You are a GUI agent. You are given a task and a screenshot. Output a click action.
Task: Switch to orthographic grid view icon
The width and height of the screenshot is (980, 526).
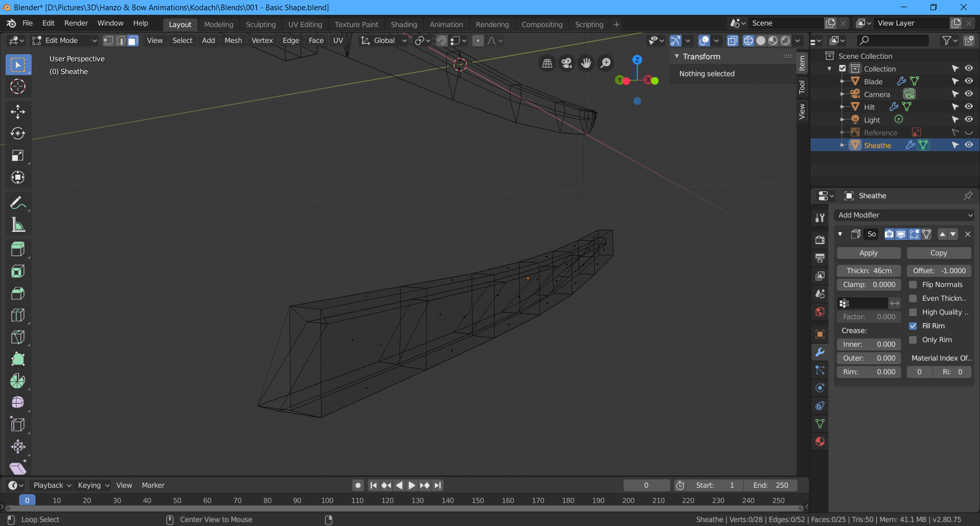click(x=547, y=63)
